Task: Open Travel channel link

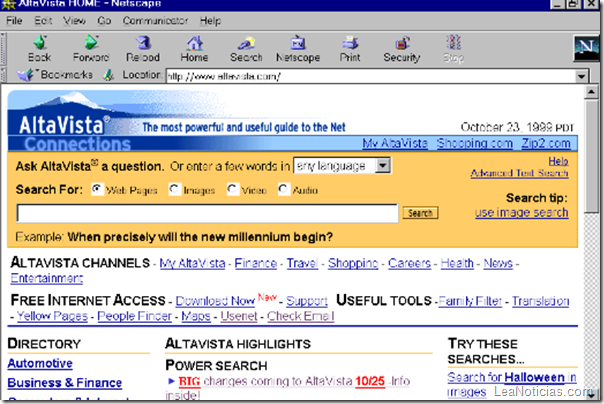Action: 302,263
